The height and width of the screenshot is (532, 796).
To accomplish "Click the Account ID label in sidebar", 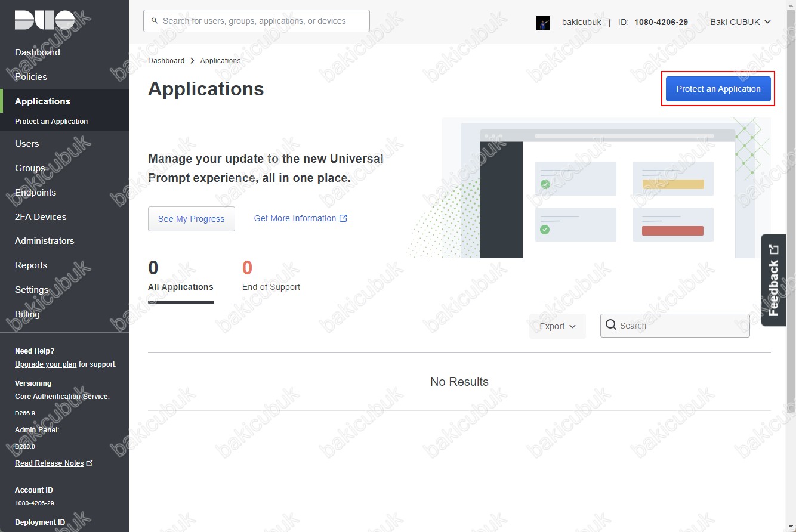I will pyautogui.click(x=34, y=490).
